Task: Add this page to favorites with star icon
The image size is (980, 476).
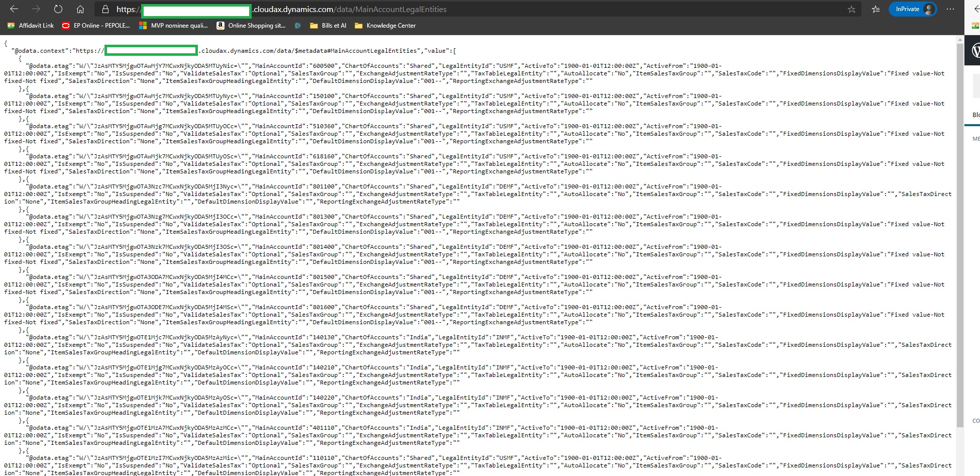Action: (x=851, y=9)
